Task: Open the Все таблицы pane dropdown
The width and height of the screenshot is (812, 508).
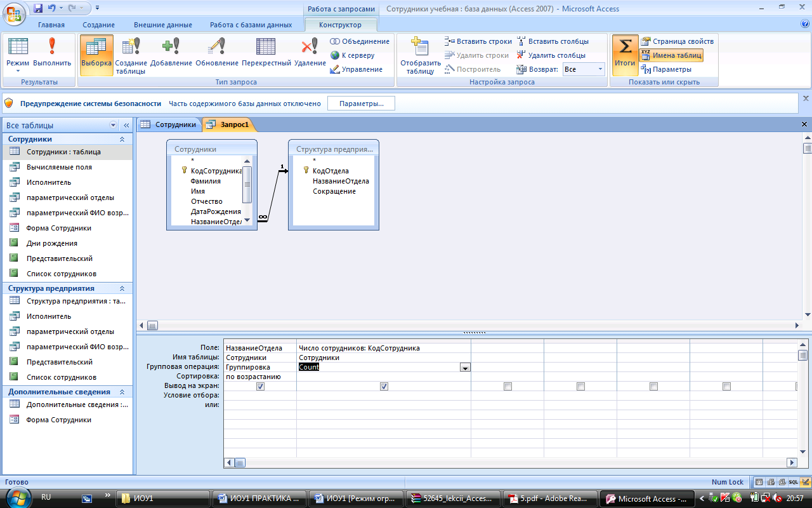Action: tap(114, 125)
